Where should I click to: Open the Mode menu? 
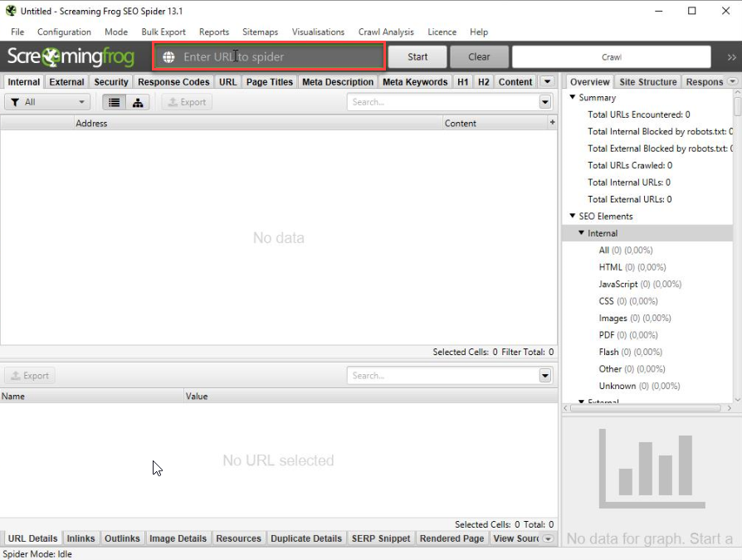pos(116,32)
